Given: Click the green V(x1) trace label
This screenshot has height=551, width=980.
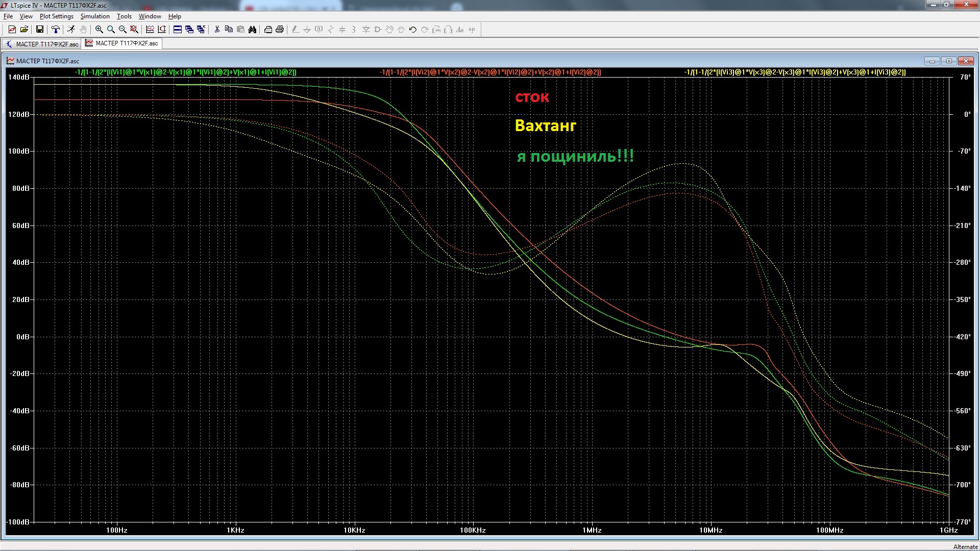Looking at the screenshot, I should [x=185, y=72].
